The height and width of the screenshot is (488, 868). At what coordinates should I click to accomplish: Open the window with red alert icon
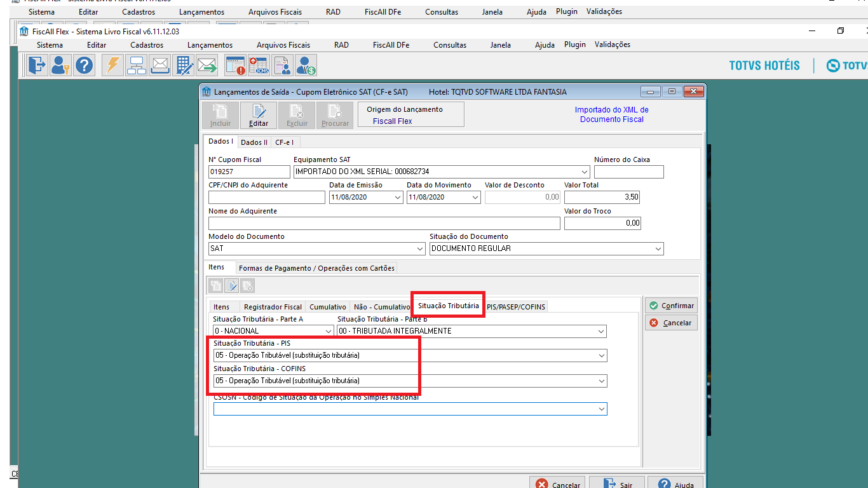tap(236, 65)
